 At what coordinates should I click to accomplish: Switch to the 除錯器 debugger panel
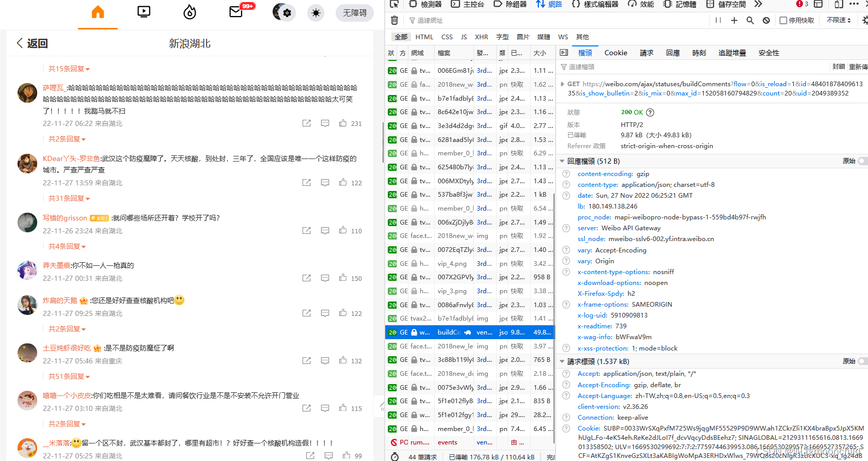[510, 4]
